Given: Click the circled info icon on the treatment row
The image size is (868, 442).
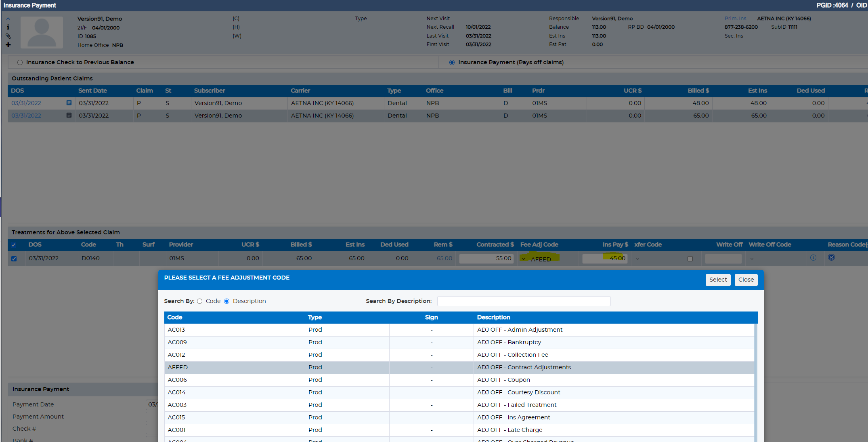Looking at the screenshot, I should point(813,258).
